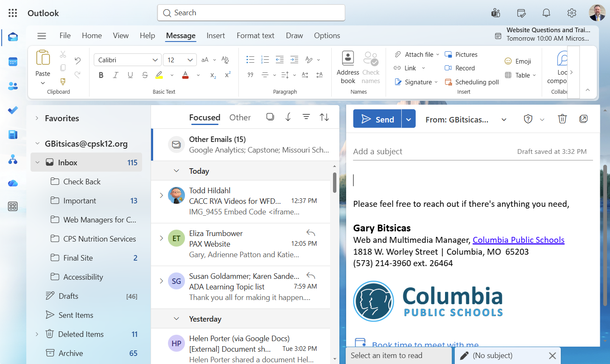Decrease indent icon
This screenshot has height=364, width=610.
point(280,60)
